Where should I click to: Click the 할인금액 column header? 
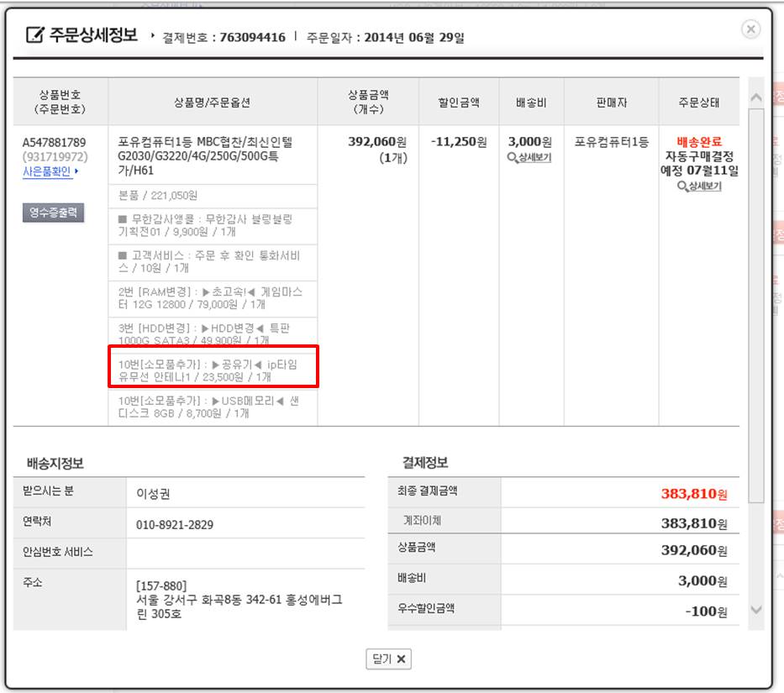point(459,102)
